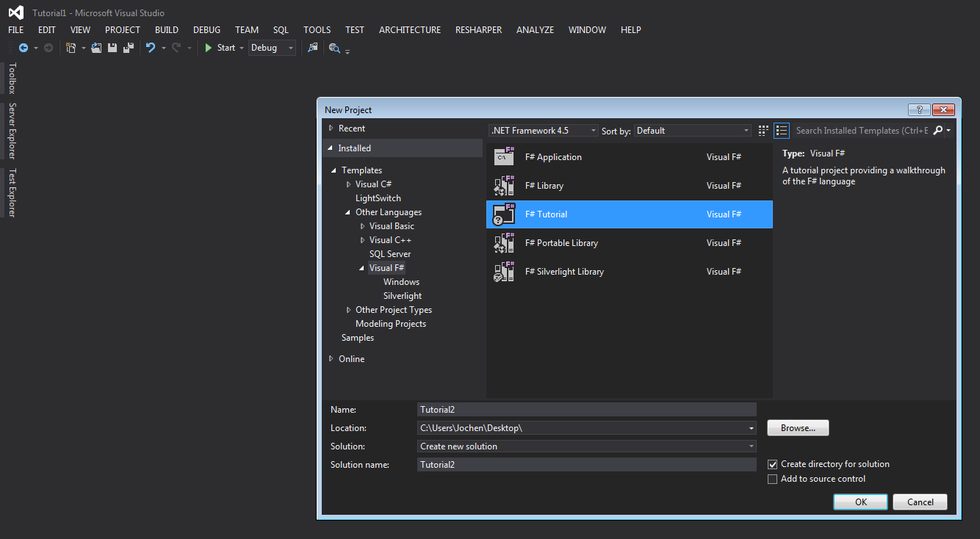Open the PROJECT menu
Screen dimensions: 980x539
(x=123, y=30)
